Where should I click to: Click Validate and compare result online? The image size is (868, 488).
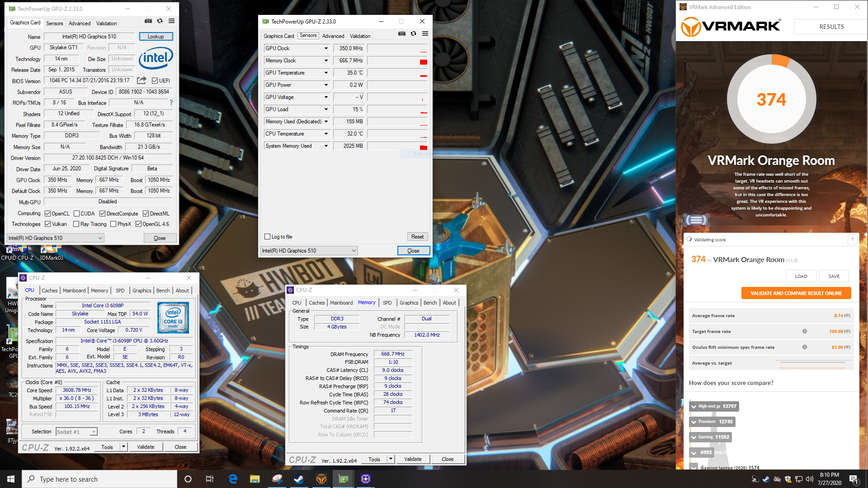pyautogui.click(x=796, y=293)
